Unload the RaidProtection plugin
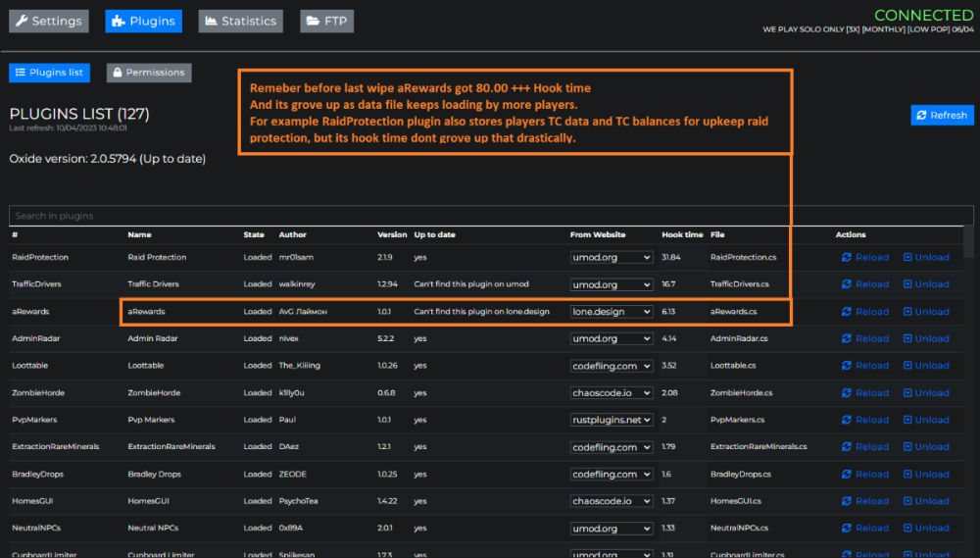Viewport: 980px width, 558px height. point(925,257)
